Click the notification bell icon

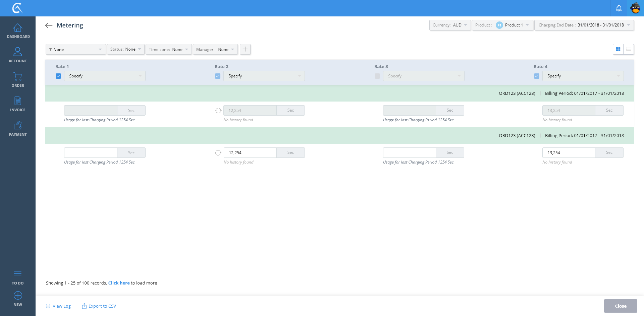pos(619,8)
